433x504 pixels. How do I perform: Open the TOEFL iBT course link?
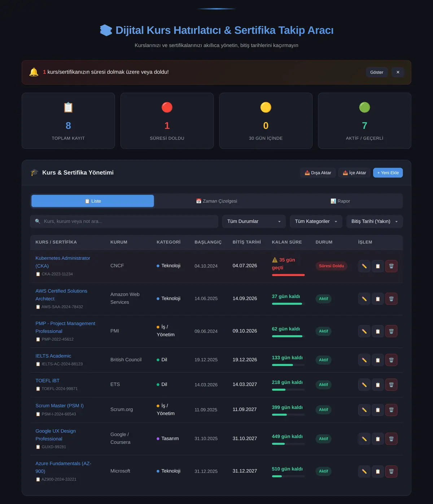[48, 381]
